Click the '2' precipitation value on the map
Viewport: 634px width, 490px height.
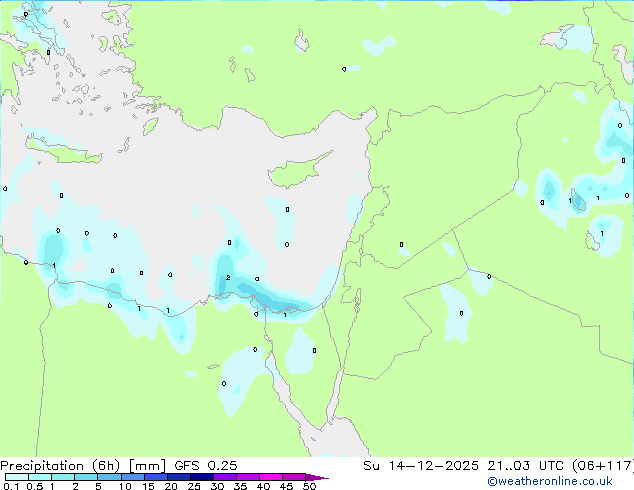[228, 277]
